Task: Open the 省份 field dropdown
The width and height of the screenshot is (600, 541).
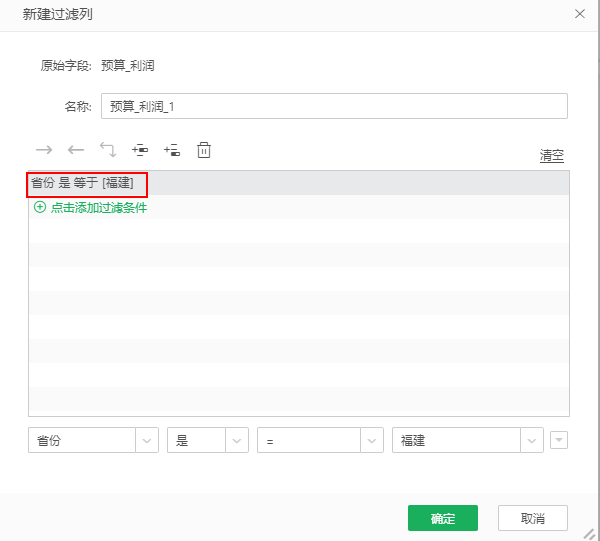Action: click(146, 441)
